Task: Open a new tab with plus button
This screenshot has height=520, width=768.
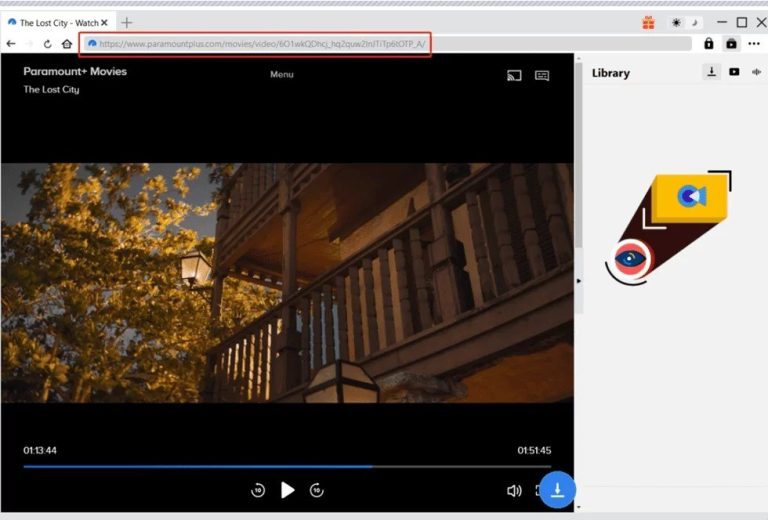Action: (x=127, y=22)
